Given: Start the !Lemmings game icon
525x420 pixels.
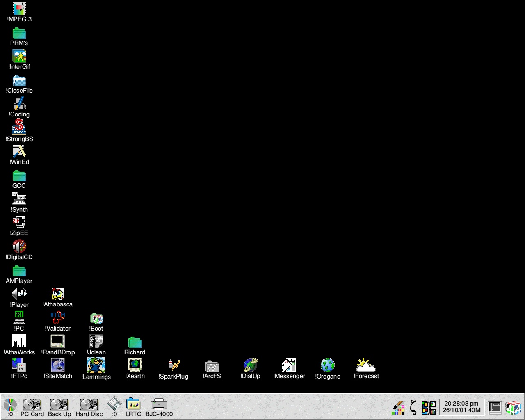Looking at the screenshot, I should (96, 369).
